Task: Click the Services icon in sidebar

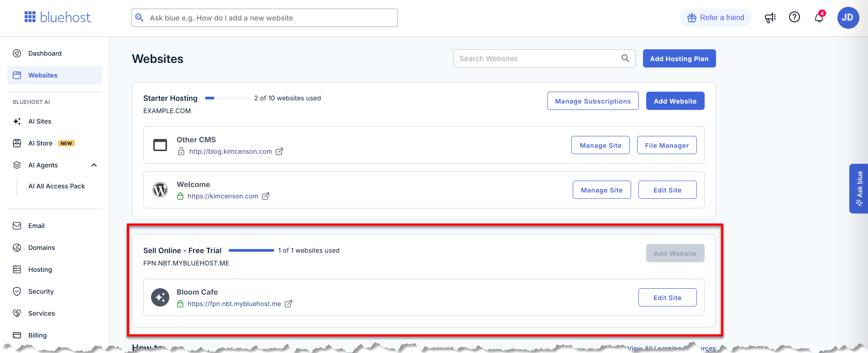Action: [x=17, y=313]
